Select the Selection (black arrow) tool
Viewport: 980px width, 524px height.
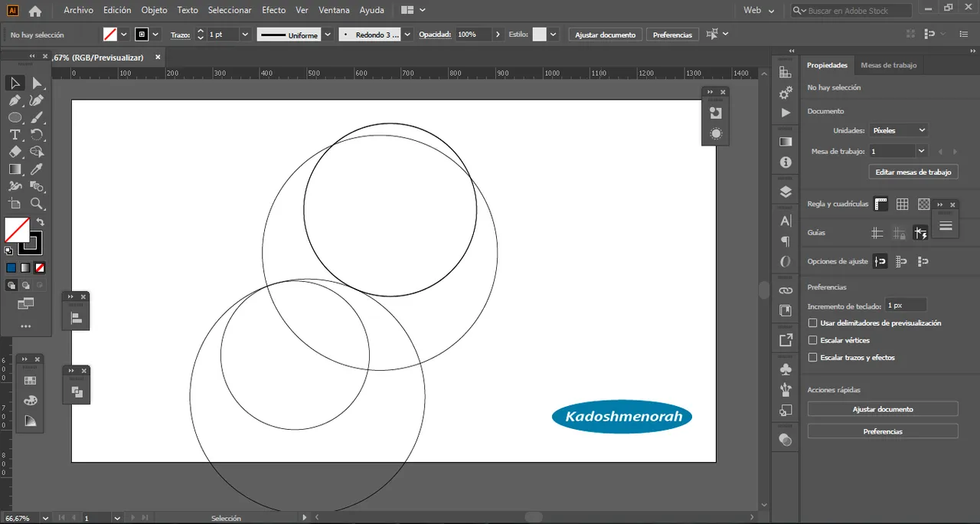(15, 84)
